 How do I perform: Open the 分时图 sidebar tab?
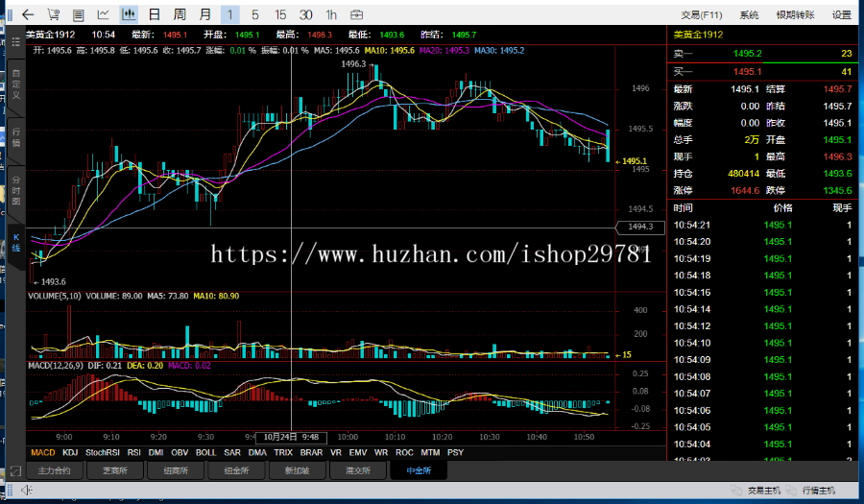click(16, 191)
